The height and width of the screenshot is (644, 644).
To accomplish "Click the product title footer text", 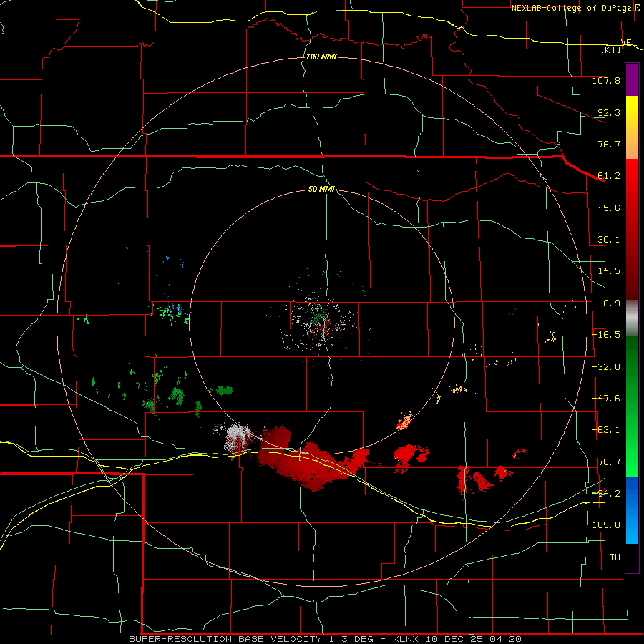I will [326, 639].
